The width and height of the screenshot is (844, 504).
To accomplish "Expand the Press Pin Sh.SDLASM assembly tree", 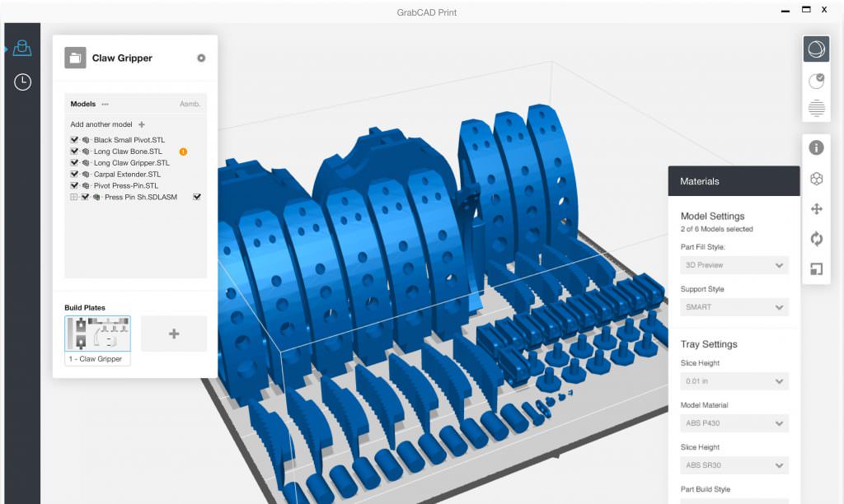I will tap(73, 198).
